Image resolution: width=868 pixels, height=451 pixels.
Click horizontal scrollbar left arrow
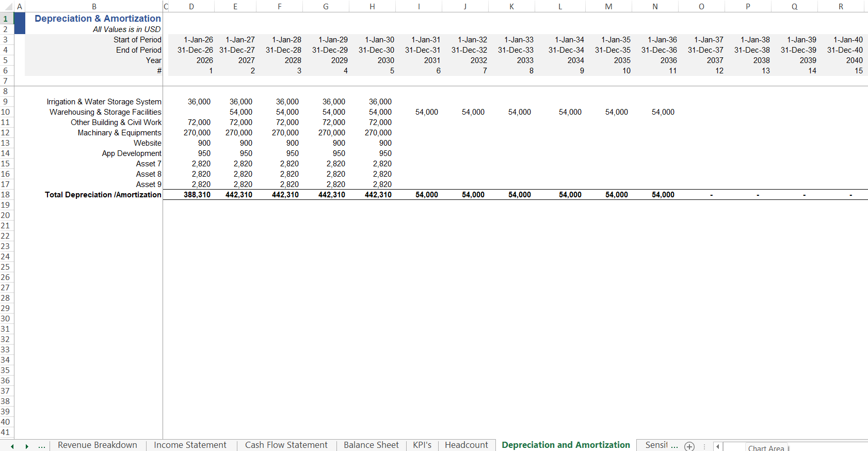718,446
